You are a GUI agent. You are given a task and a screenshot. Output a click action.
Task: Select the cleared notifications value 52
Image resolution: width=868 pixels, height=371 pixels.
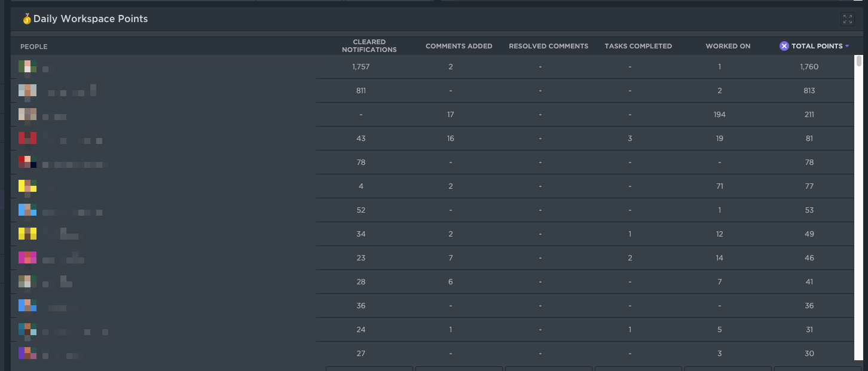tap(361, 210)
